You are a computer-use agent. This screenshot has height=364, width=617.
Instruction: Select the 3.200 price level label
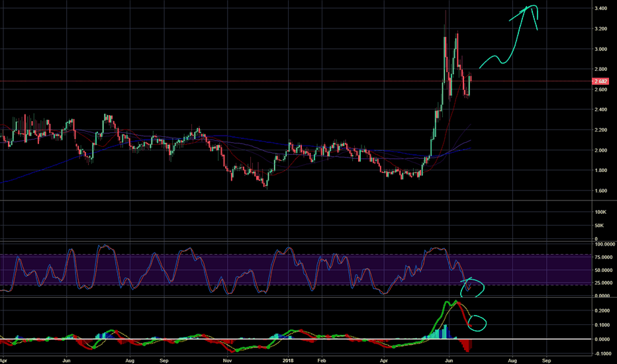(x=600, y=28)
